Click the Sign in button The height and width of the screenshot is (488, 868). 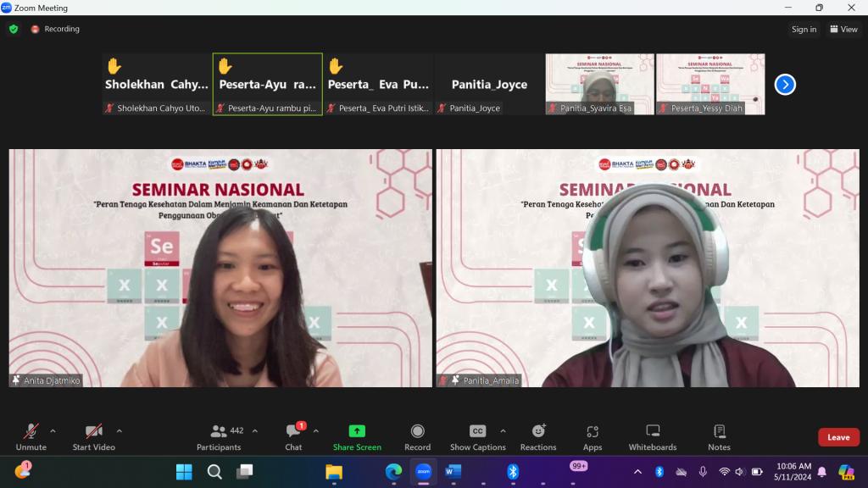coord(804,29)
